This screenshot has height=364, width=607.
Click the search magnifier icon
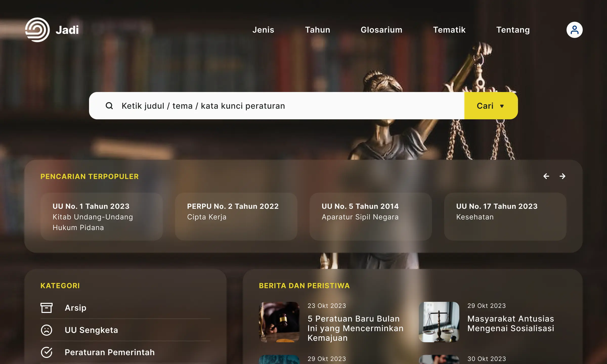[109, 106]
